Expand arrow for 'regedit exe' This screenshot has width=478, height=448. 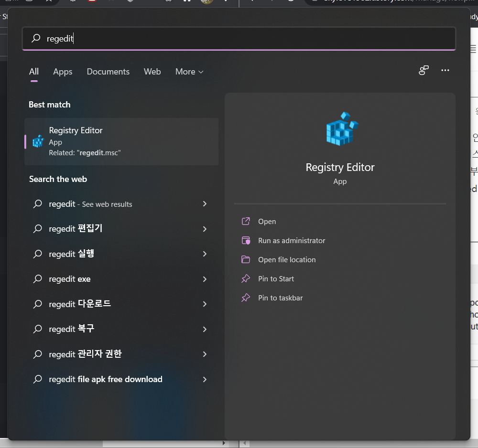click(x=205, y=279)
